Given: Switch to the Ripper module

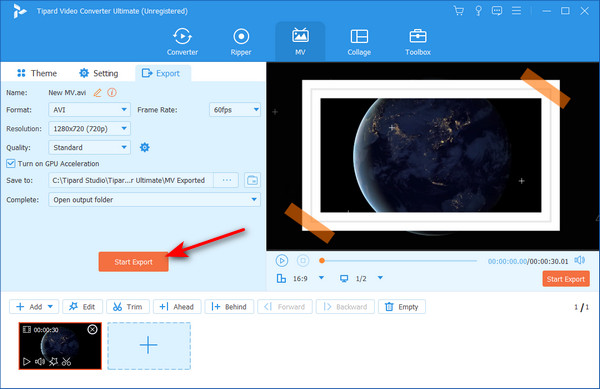Looking at the screenshot, I should tap(241, 42).
